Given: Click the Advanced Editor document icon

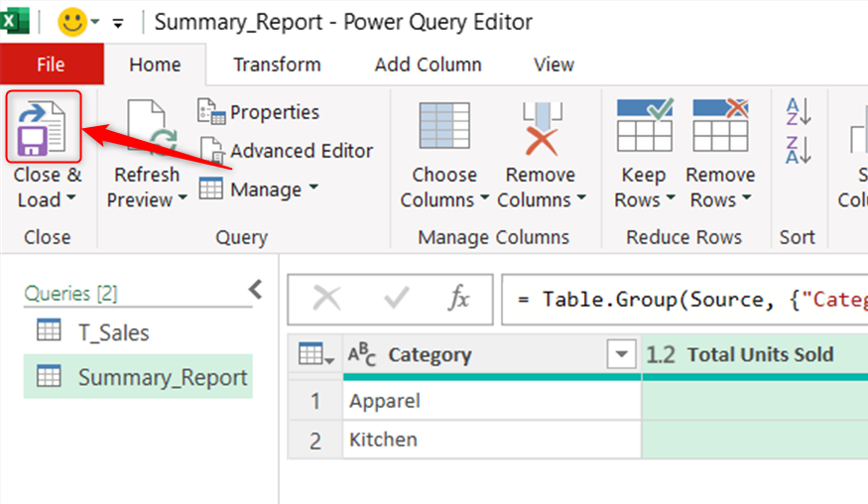Looking at the screenshot, I should [x=212, y=151].
